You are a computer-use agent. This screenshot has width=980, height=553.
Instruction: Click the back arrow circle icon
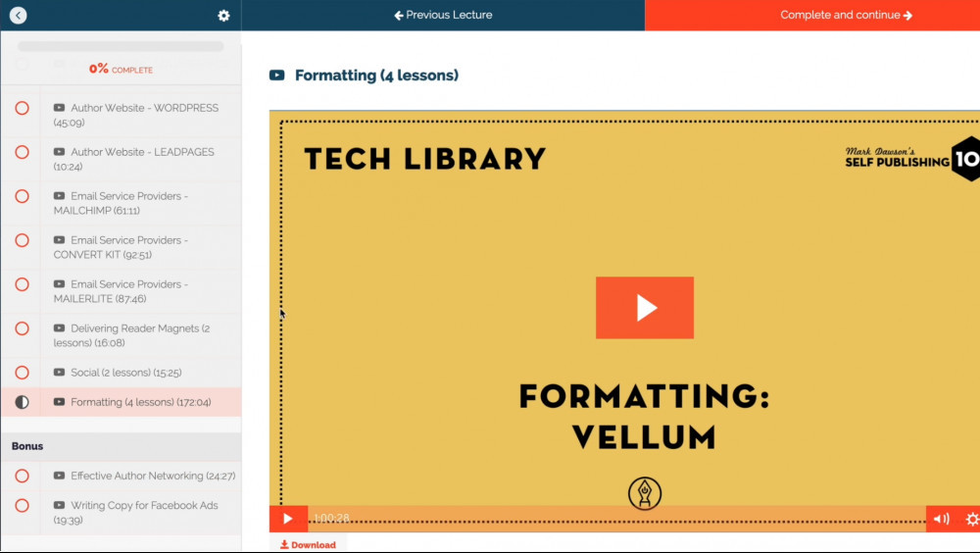18,15
